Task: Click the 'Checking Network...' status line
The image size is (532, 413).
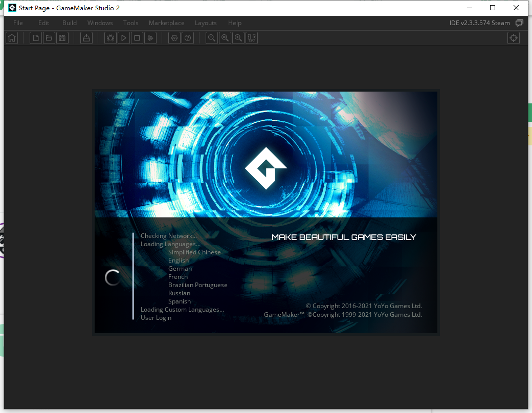Action: click(169, 236)
